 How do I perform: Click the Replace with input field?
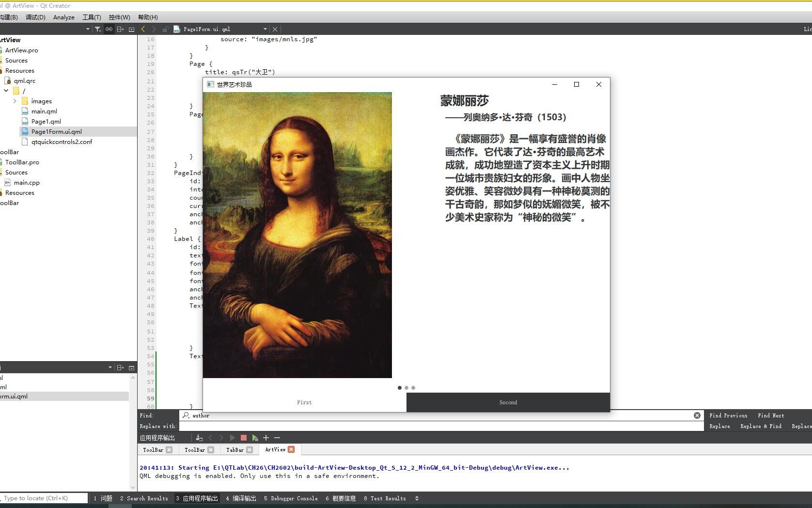point(441,426)
